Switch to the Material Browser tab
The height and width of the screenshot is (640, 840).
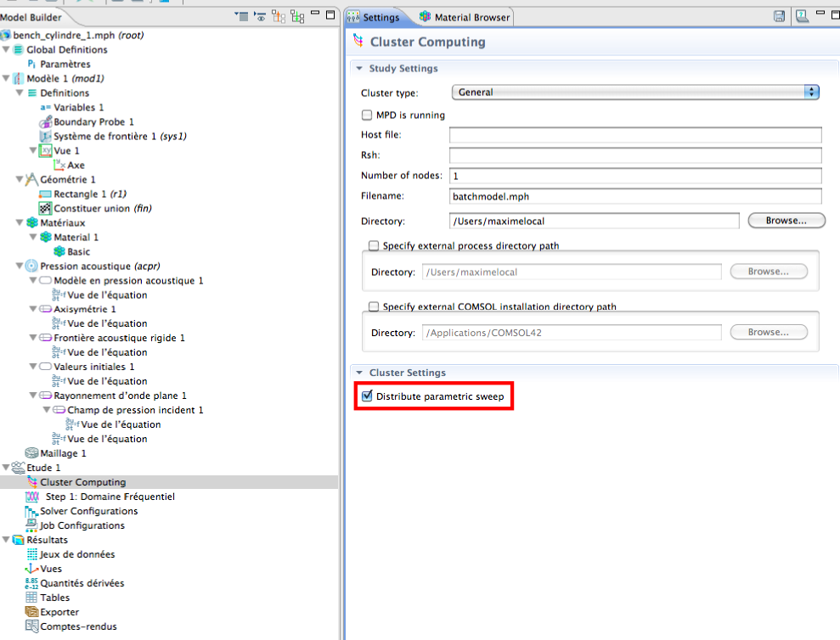click(x=465, y=17)
